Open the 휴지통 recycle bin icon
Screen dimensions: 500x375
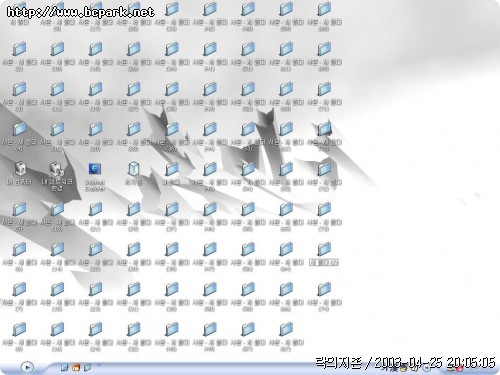click(x=133, y=173)
